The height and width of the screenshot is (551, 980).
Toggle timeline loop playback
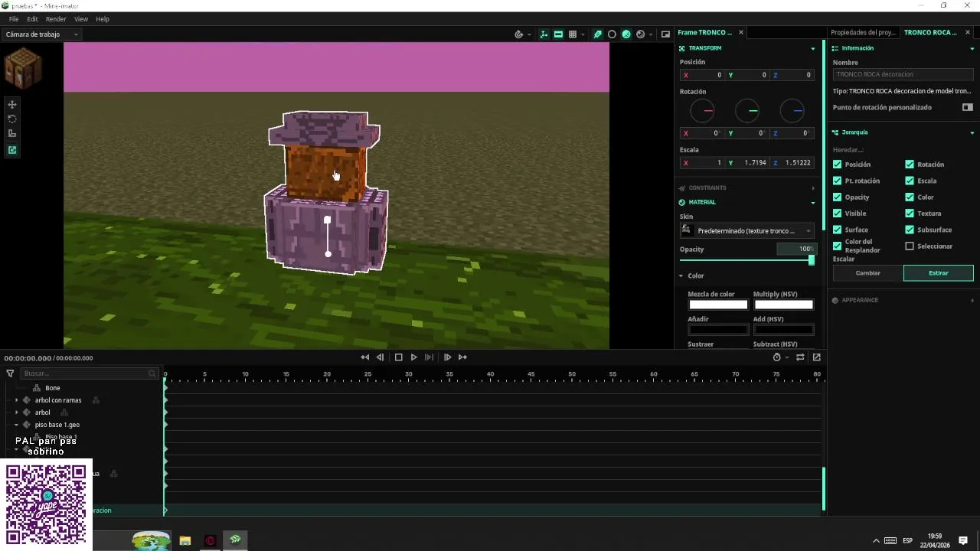800,357
